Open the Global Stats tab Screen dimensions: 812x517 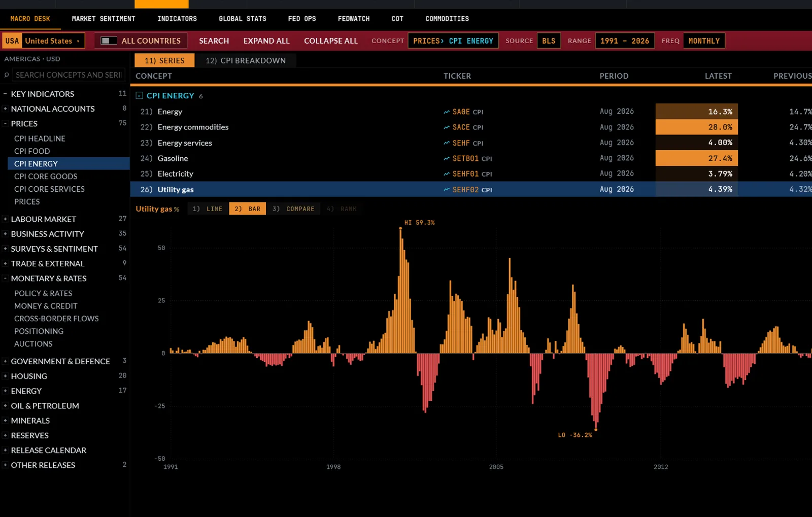pyautogui.click(x=243, y=19)
